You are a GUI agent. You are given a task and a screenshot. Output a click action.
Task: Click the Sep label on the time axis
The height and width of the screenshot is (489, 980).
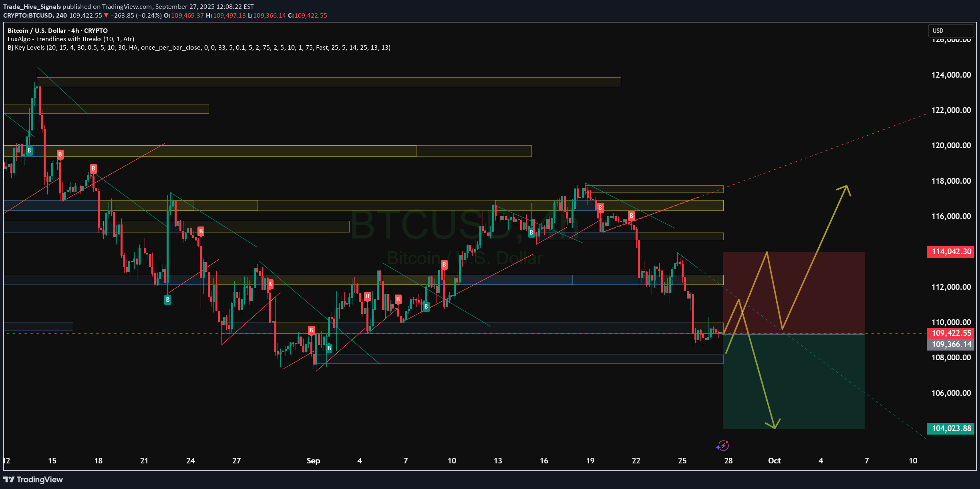[313, 461]
